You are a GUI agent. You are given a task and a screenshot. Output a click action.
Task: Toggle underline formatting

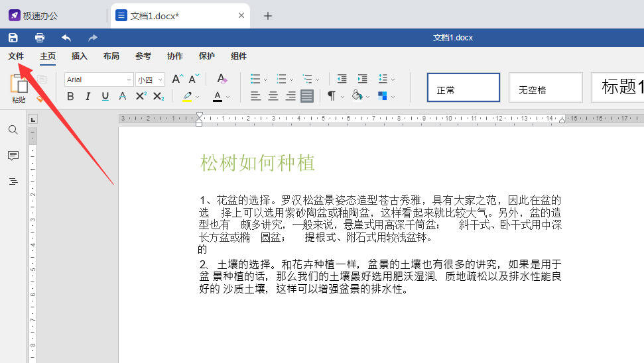[x=105, y=97]
